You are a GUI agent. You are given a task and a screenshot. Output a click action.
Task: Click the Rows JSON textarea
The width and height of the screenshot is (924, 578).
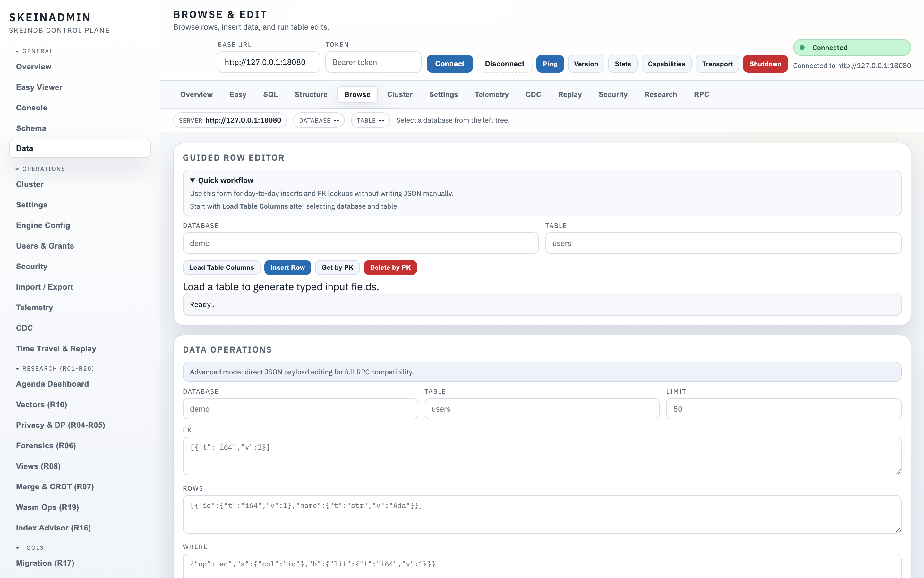coord(542,514)
